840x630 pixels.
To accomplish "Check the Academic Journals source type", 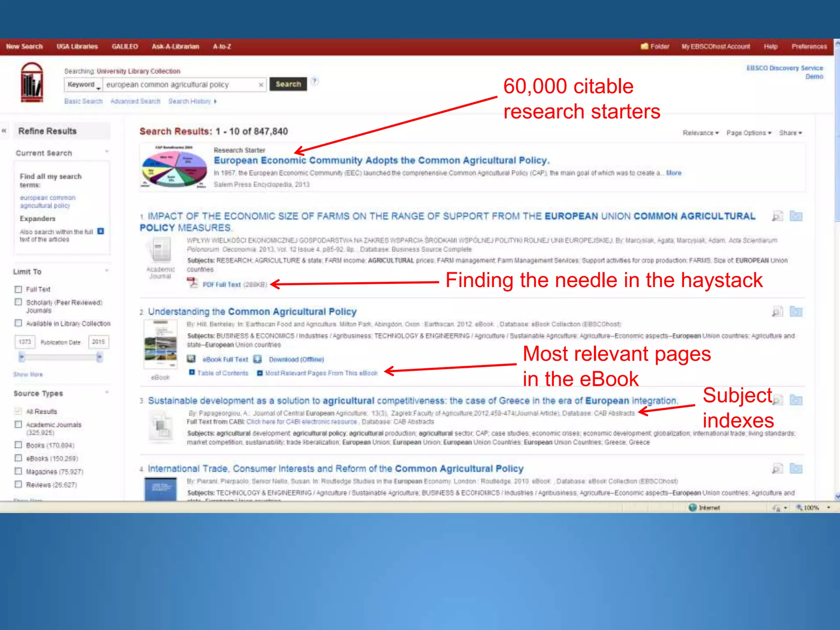I will point(18,424).
